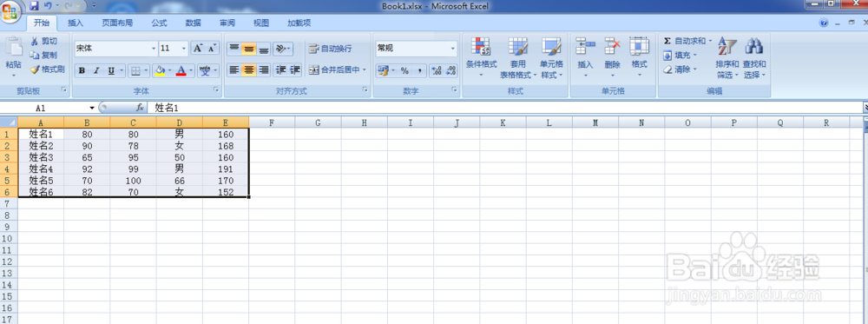This screenshot has width=868, height=324.
Task: Open the Office button menu
Action: tap(10, 12)
